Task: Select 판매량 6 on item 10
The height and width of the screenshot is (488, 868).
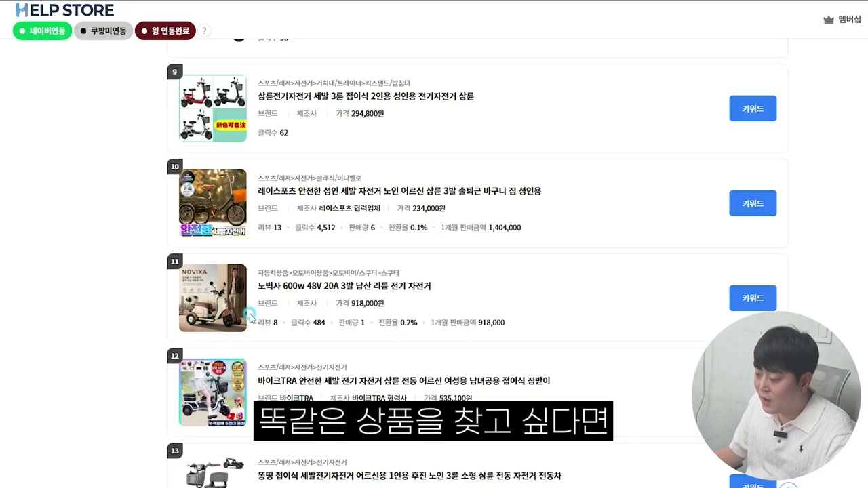Action: point(361,228)
